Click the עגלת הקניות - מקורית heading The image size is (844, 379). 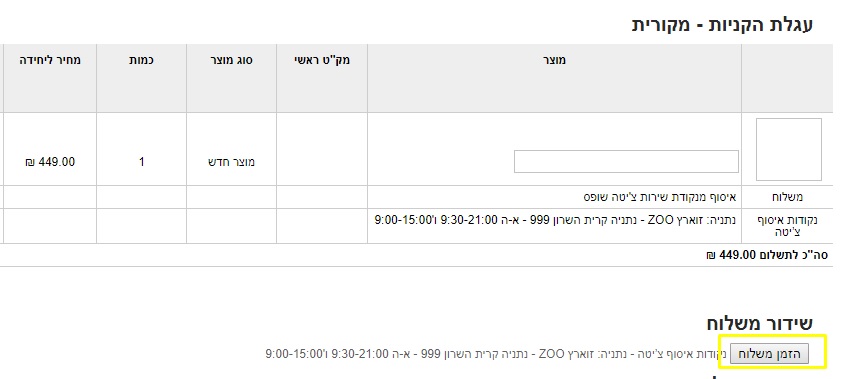click(722, 25)
